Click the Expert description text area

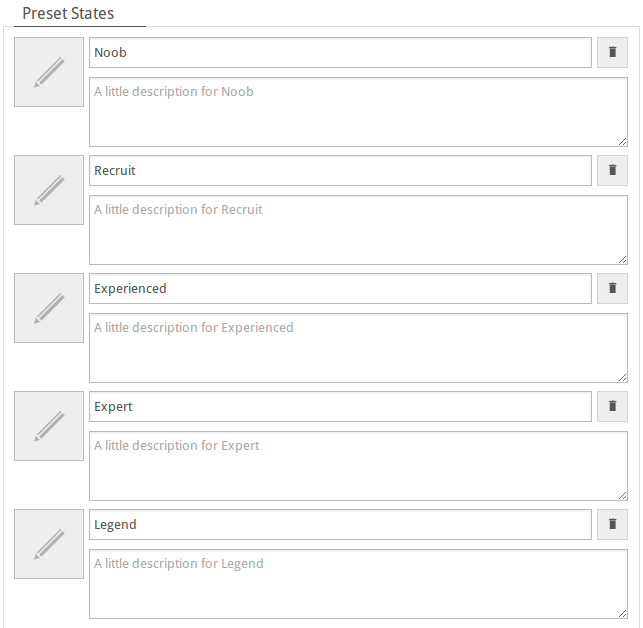[358, 466]
